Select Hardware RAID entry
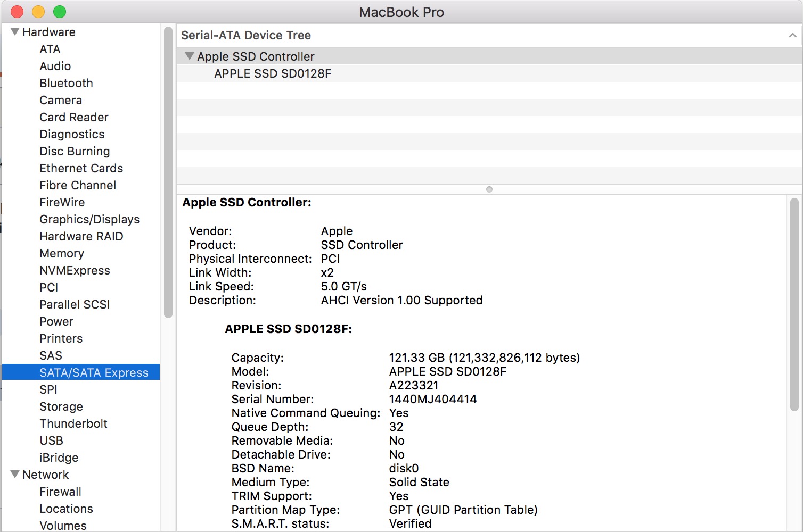The width and height of the screenshot is (803, 532). (81, 236)
